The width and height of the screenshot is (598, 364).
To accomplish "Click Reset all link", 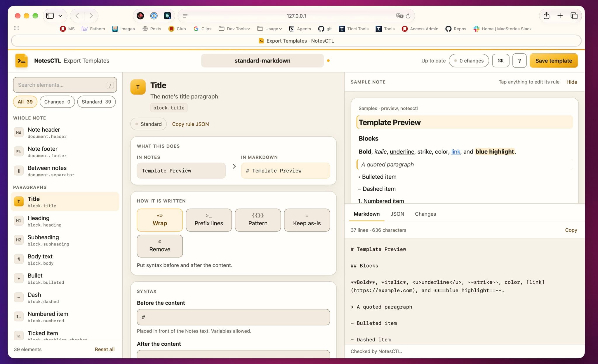I will (105, 349).
